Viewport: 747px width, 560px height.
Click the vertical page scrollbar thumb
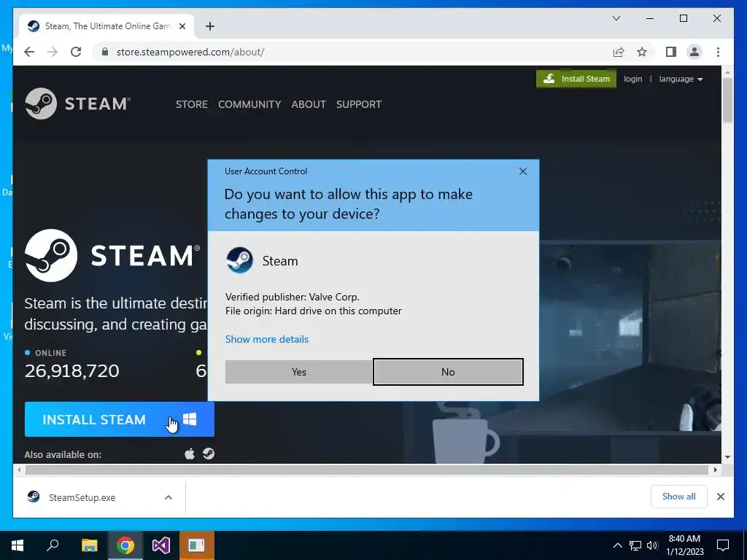727,100
